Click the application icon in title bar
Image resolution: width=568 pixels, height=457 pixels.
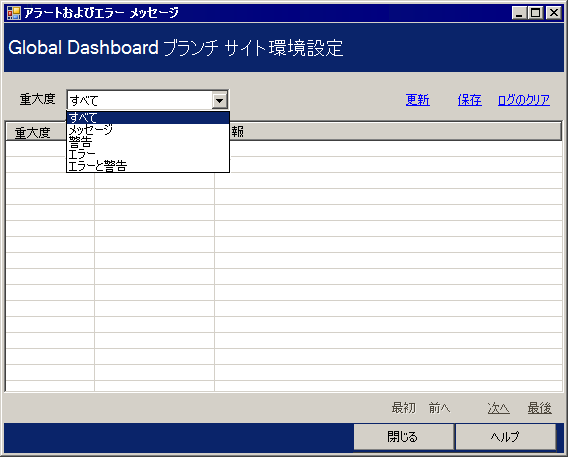pyautogui.click(x=14, y=13)
